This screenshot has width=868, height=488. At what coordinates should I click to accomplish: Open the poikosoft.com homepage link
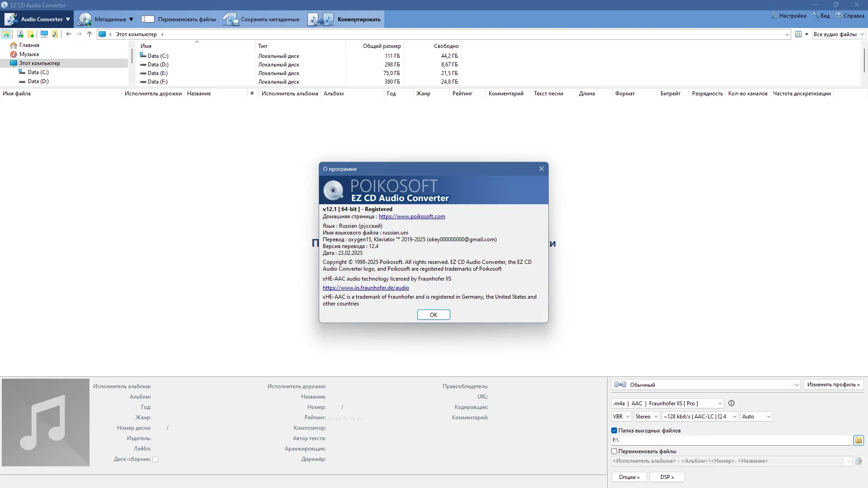tap(411, 216)
